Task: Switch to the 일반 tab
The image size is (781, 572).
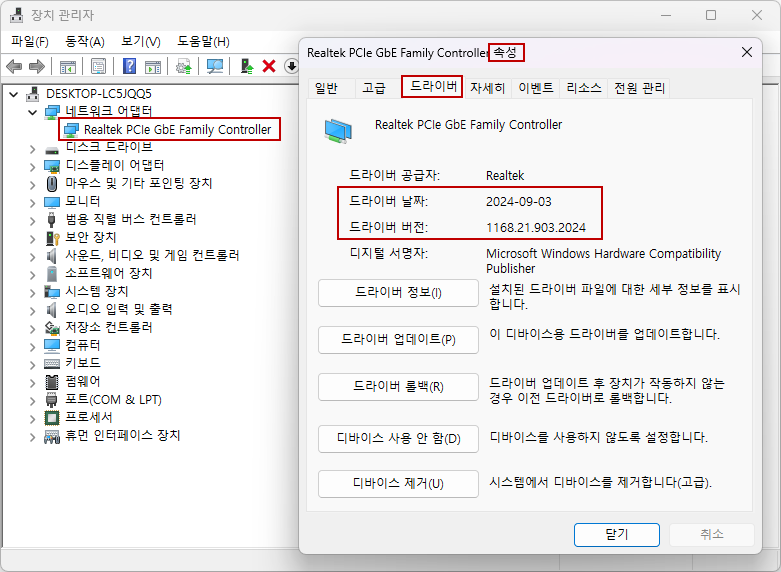Action: coord(327,88)
